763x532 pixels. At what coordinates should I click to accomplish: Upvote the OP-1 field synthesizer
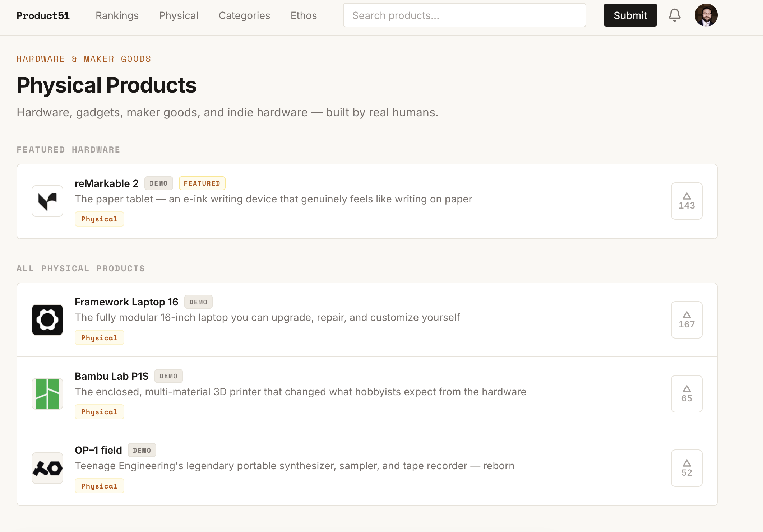pos(686,468)
